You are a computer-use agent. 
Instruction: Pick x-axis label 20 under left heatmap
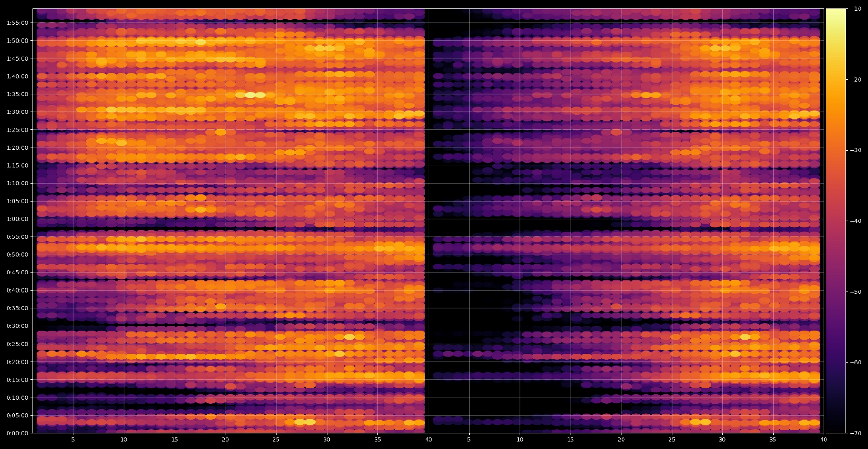225,440
